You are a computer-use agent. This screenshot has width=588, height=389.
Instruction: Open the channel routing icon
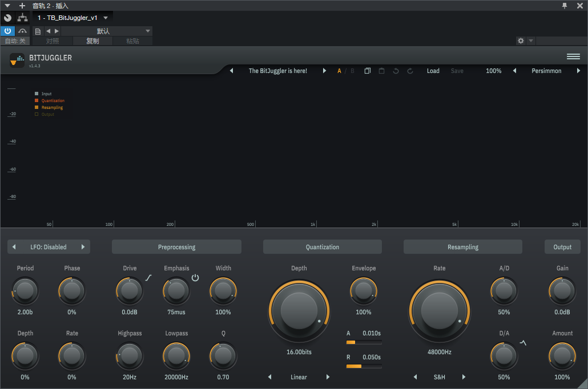22,18
